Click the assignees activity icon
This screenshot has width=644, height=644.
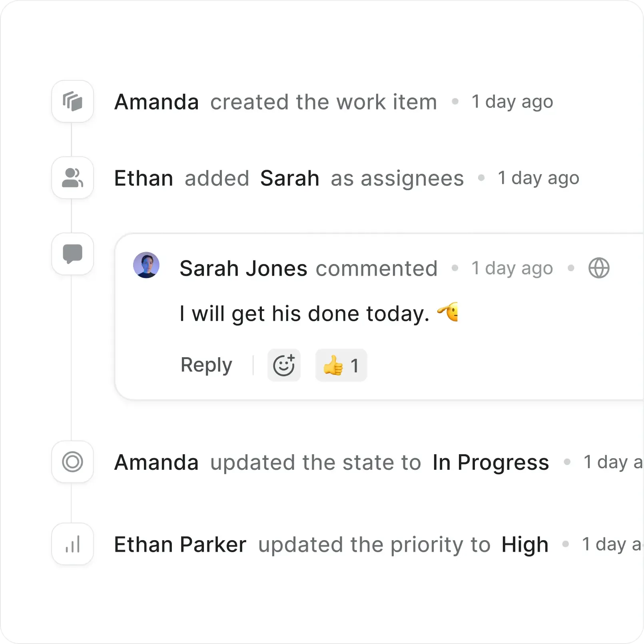pyautogui.click(x=72, y=178)
